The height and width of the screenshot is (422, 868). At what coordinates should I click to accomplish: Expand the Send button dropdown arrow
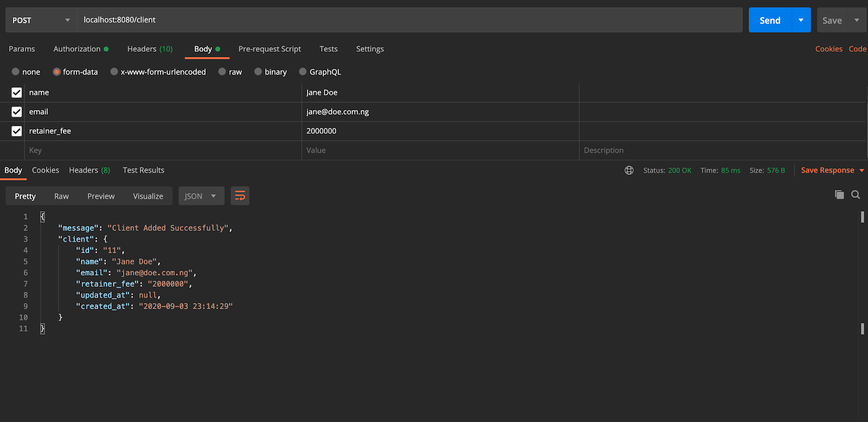coord(801,20)
